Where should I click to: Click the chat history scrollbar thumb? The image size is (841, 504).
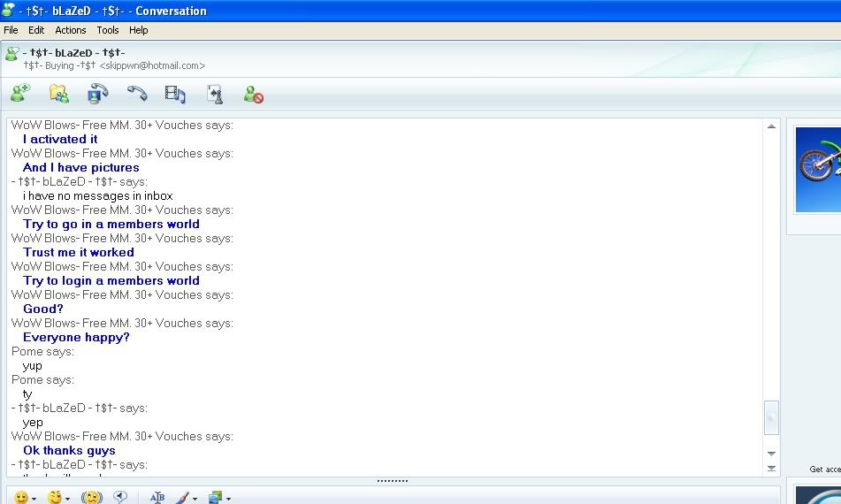click(x=771, y=417)
